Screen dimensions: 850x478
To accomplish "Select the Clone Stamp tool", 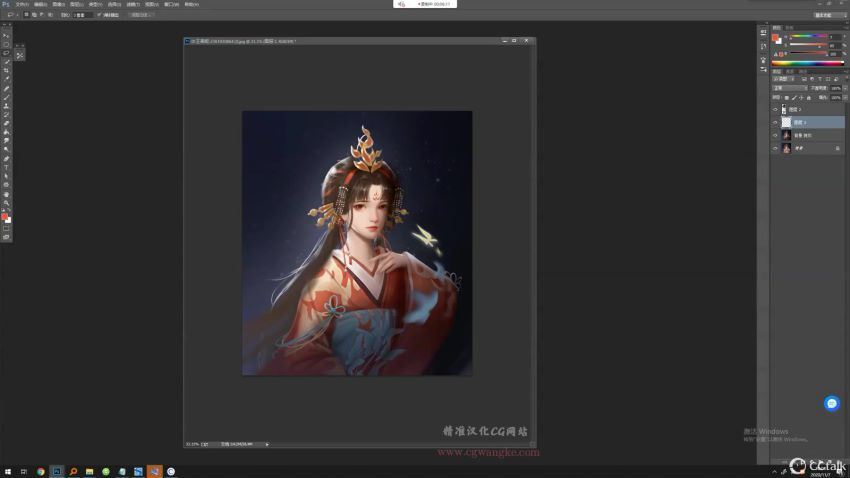I will pos(7,106).
